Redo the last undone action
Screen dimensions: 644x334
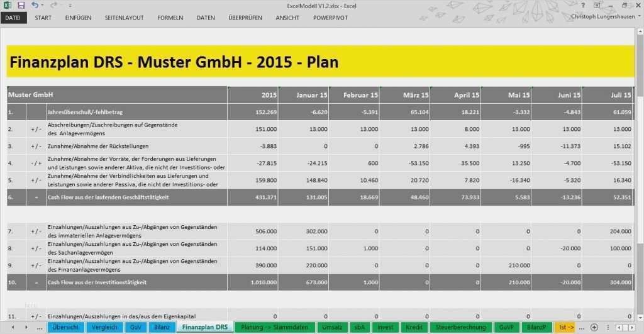[x=53, y=5]
